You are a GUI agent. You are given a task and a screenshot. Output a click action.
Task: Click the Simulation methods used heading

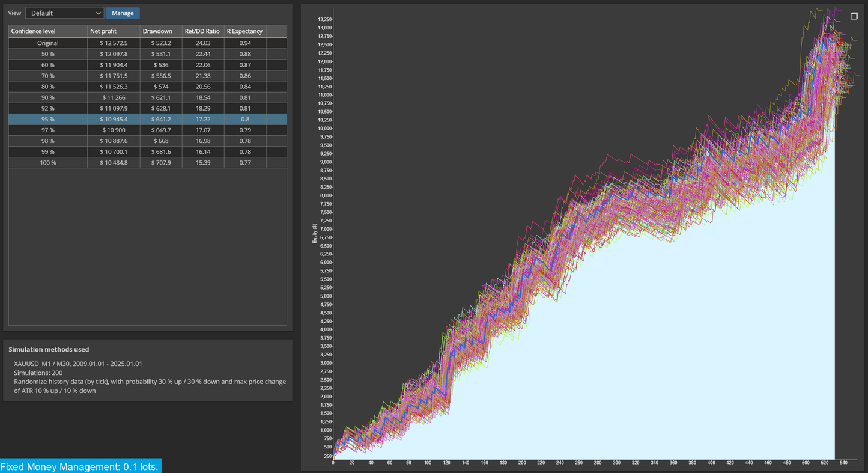(49, 349)
